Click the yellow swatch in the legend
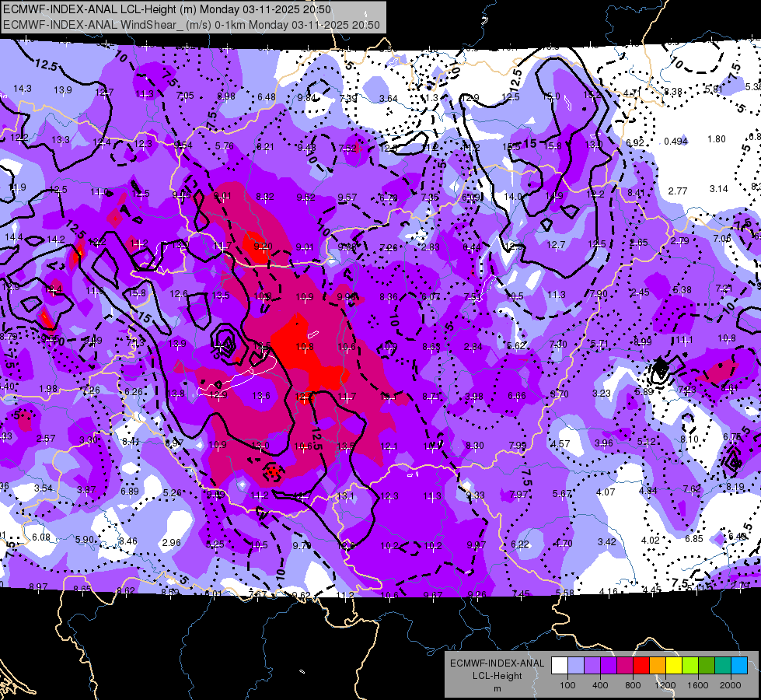The height and width of the screenshot is (700, 761). coord(674,666)
